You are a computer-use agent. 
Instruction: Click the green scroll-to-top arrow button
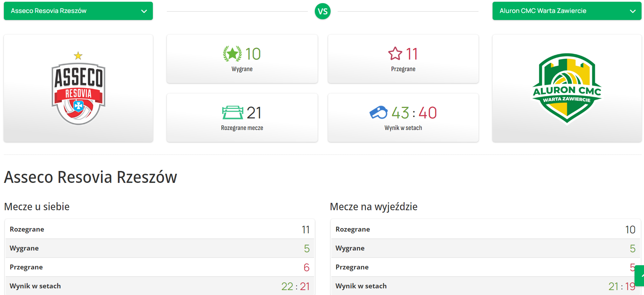point(640,275)
